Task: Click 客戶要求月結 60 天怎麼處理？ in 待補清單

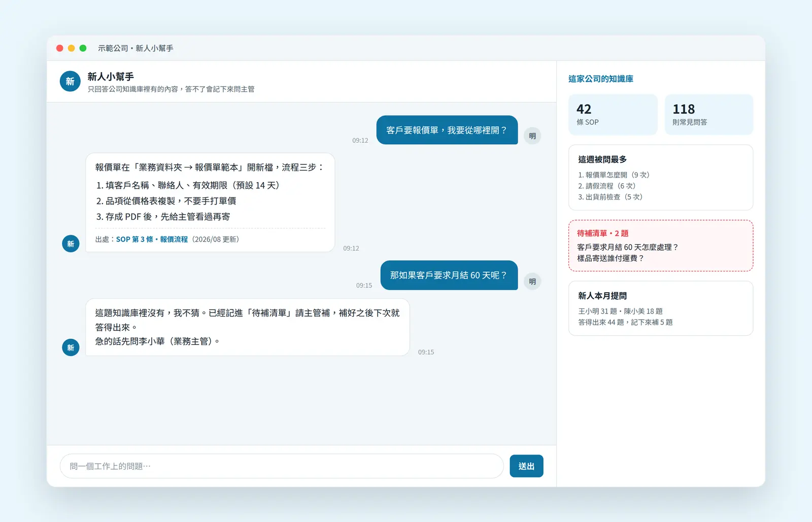Action: pyautogui.click(x=628, y=247)
